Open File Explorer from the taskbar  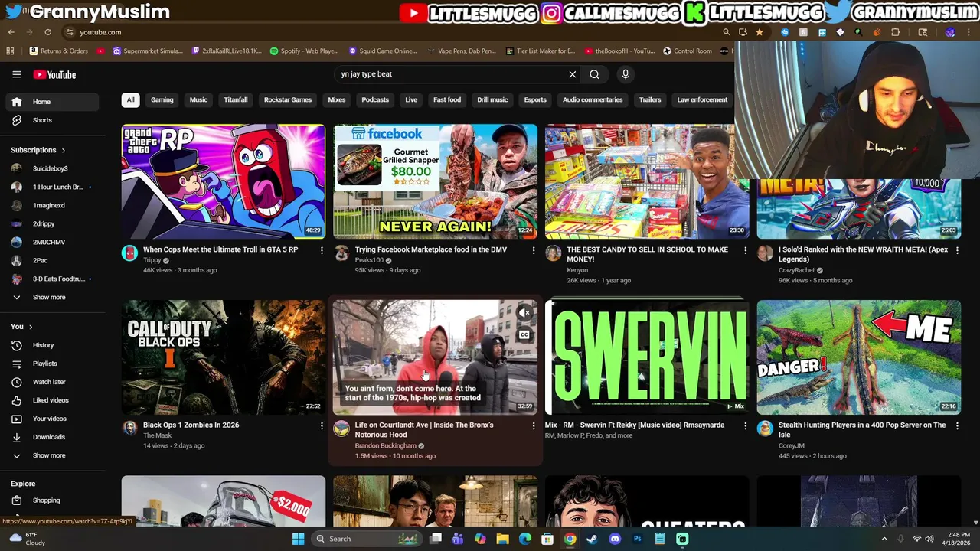pos(502,539)
